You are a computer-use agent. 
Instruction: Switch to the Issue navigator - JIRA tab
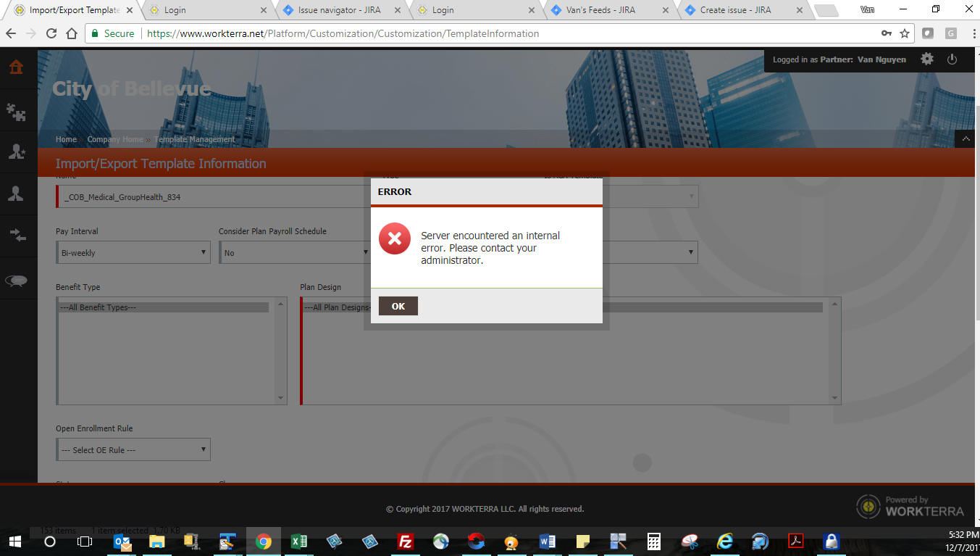tap(339, 10)
